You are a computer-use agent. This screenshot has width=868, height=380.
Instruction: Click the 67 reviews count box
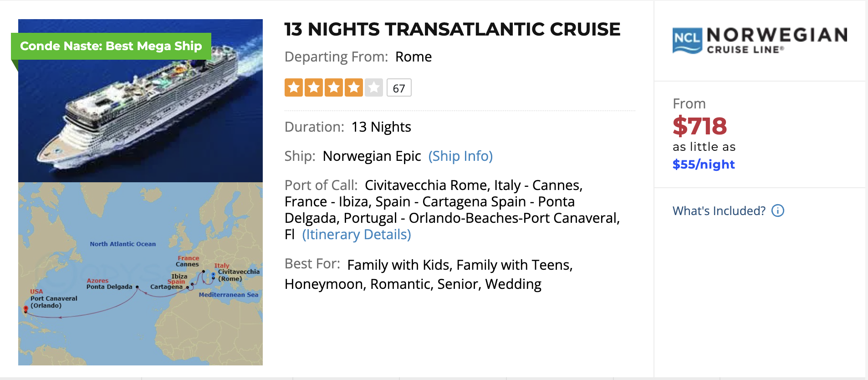399,88
